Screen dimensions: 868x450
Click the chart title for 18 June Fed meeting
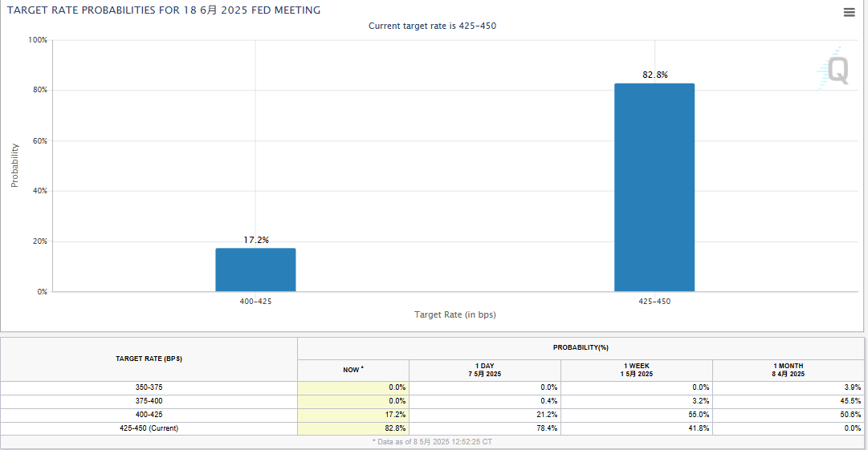point(164,10)
